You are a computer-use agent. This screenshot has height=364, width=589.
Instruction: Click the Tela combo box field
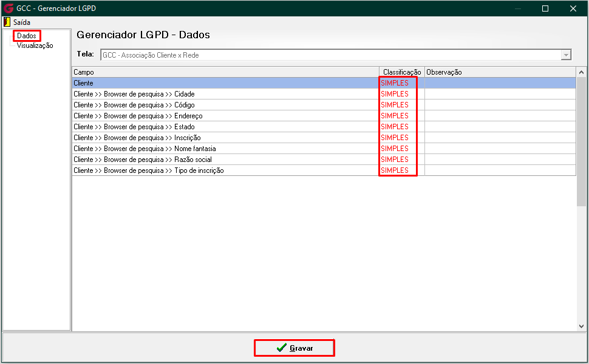(x=336, y=55)
